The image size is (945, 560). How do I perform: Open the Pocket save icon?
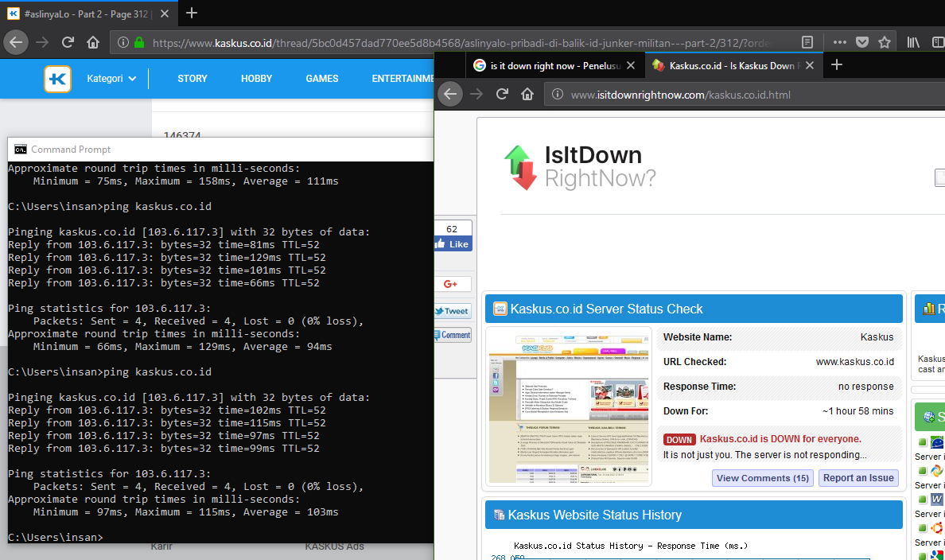pos(862,42)
